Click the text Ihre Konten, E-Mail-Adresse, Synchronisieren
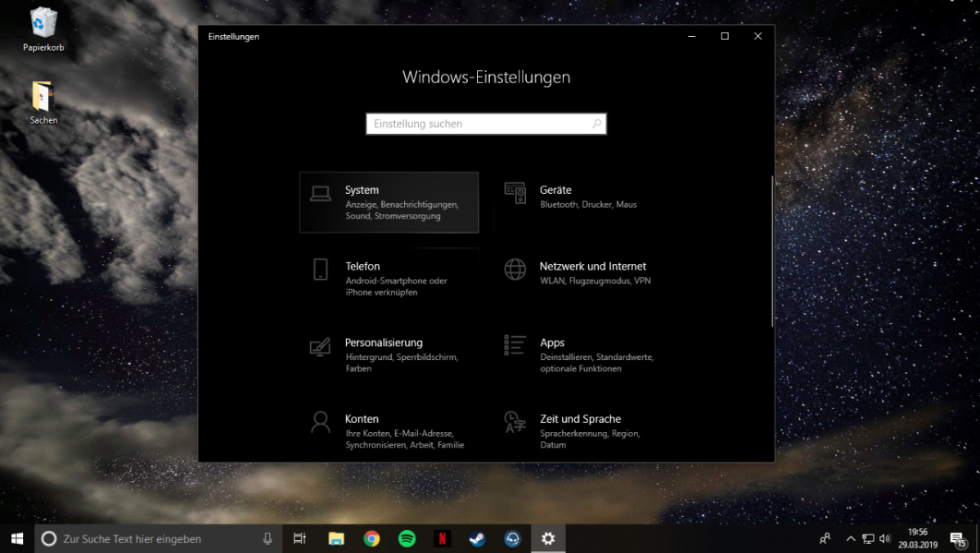 405,438
